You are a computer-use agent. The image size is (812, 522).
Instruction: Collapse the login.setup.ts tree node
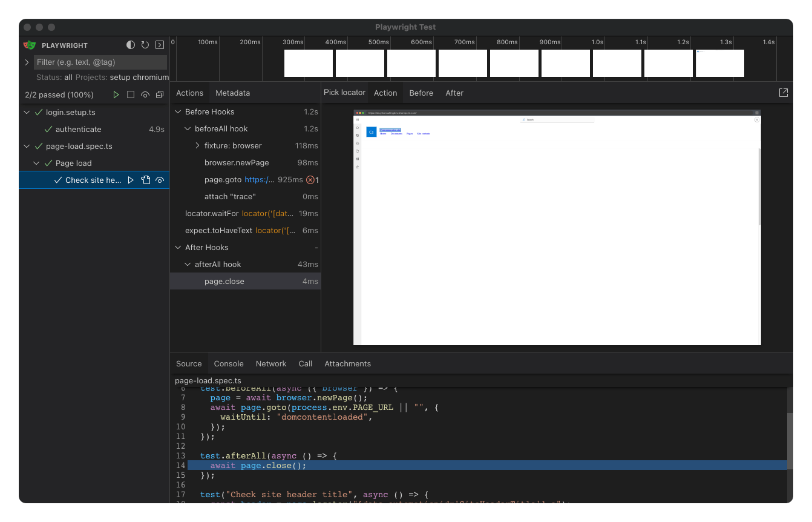(x=27, y=113)
